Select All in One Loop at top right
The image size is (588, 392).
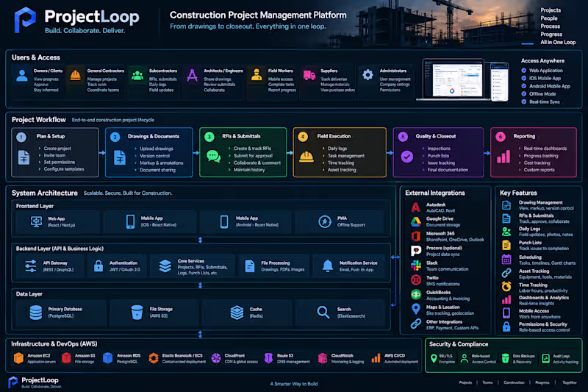tap(558, 42)
